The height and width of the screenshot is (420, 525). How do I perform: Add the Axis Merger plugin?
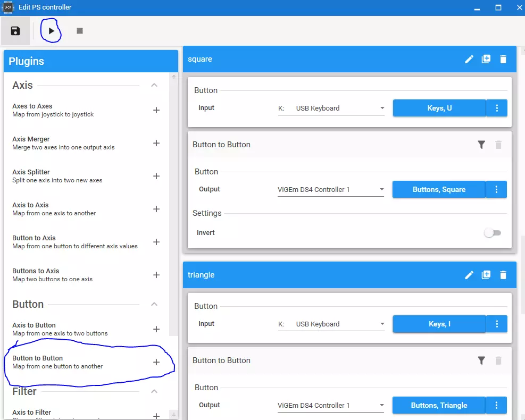156,143
